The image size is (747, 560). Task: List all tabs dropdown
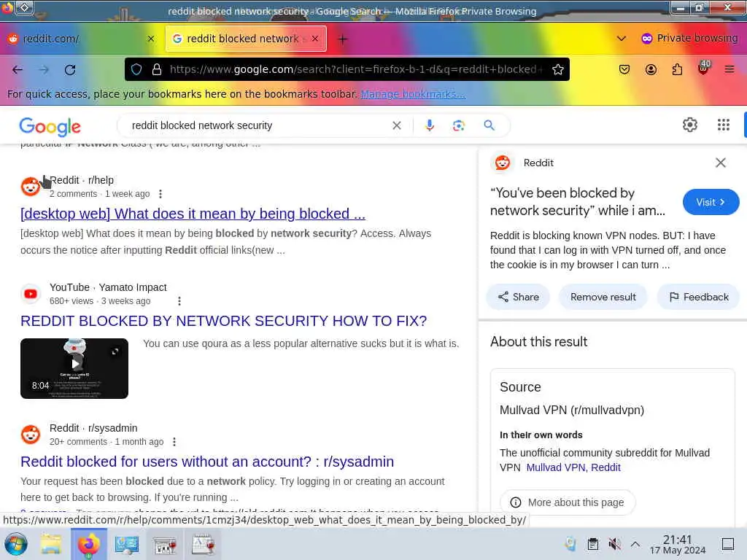pos(622,39)
